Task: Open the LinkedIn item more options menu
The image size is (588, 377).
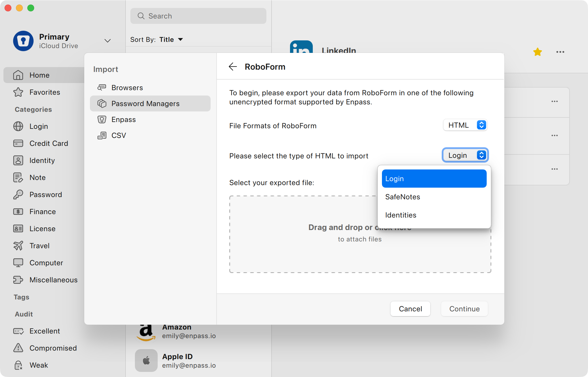Action: click(560, 52)
